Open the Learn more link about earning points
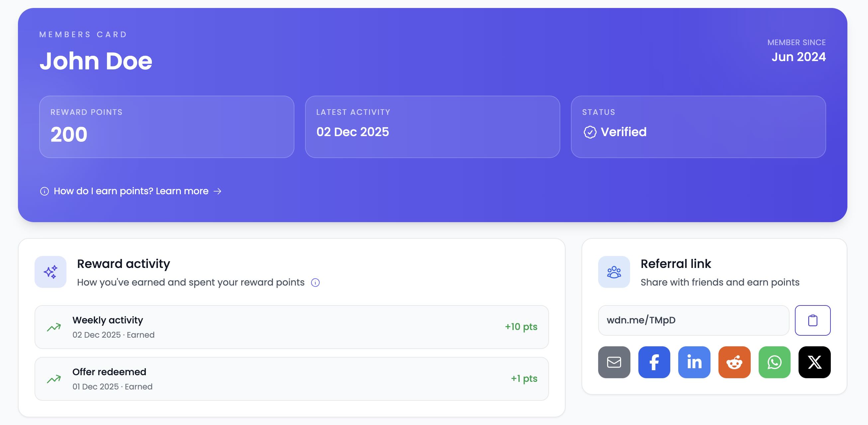This screenshot has width=868, height=425. point(182,191)
